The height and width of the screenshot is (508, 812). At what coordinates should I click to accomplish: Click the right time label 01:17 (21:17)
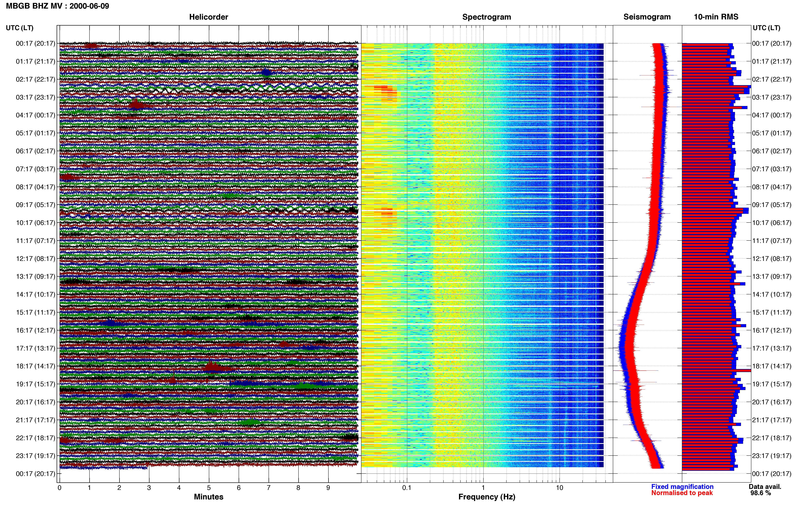point(772,61)
